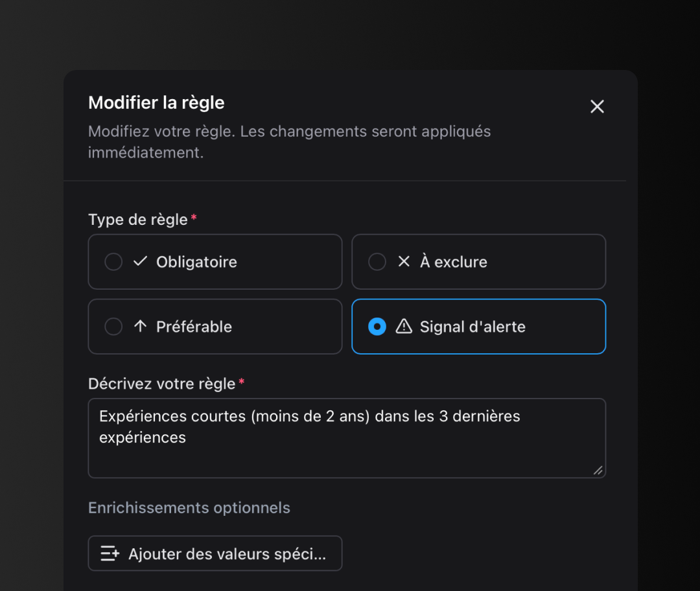The image size is (700, 591).
Task: Select the À exclure radio button
Action: (377, 262)
